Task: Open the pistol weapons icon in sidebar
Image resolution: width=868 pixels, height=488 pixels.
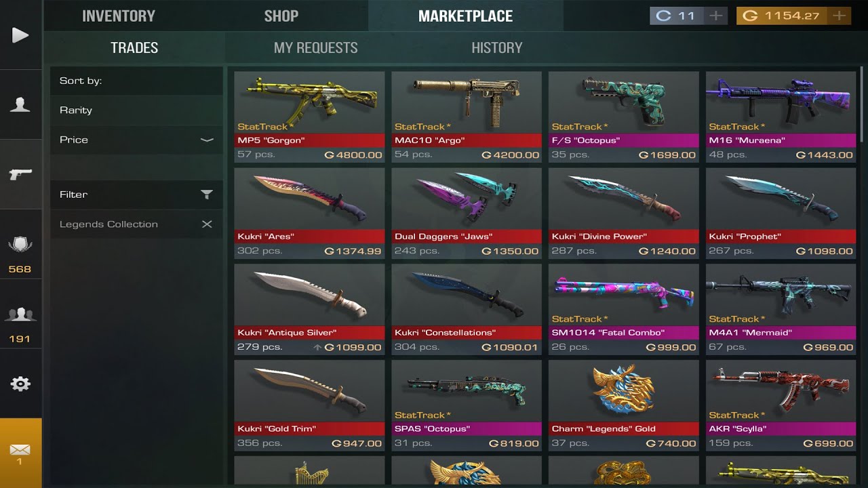Action: 20,174
